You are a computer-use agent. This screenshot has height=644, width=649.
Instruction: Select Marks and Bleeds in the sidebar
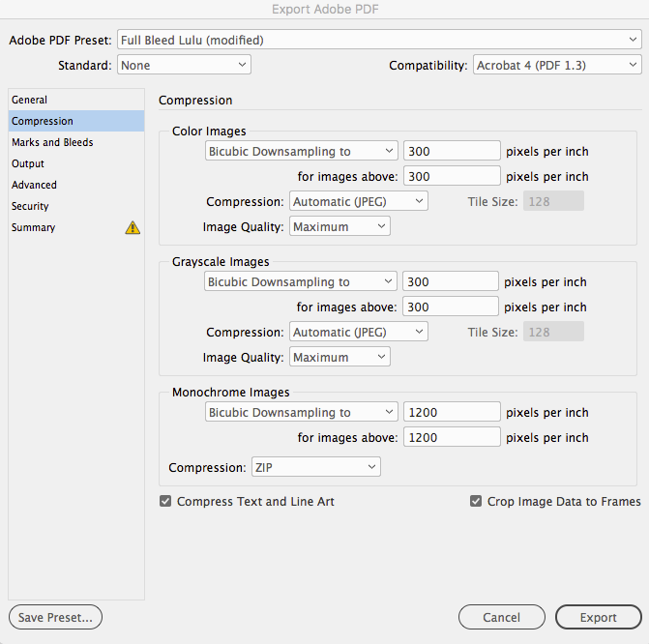pos(76,142)
